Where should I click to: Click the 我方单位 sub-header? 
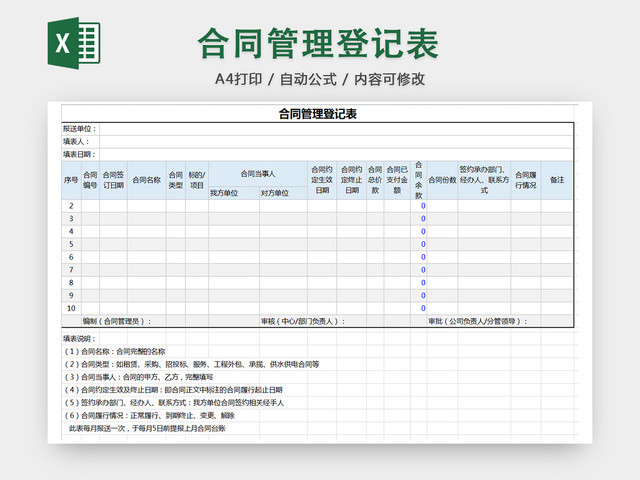[x=234, y=193]
